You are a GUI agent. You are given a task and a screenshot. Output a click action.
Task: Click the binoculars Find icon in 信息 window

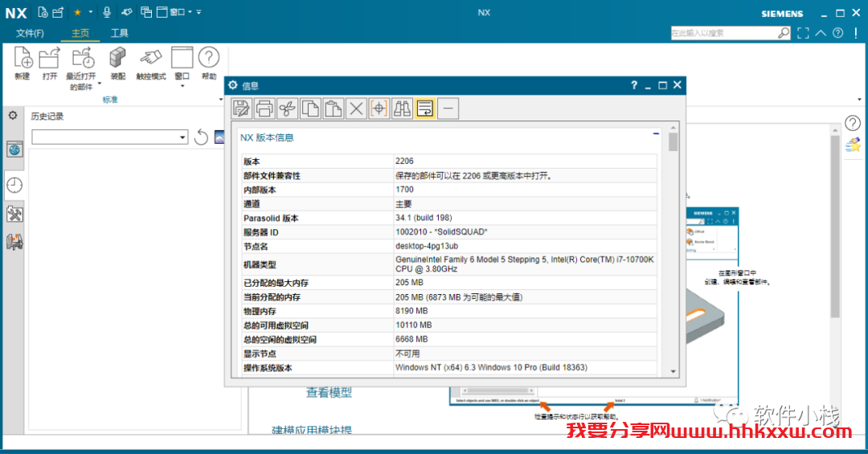[x=402, y=108]
